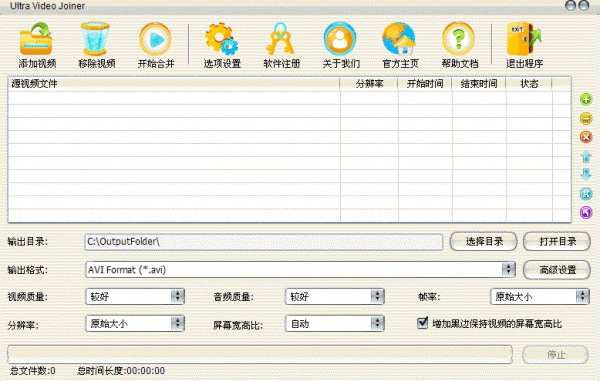Click the 停止 stop button
This screenshot has height=381, width=600.
click(556, 355)
